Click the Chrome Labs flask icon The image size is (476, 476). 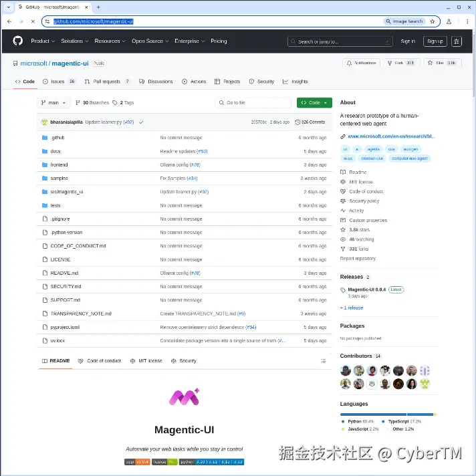pyautogui.click(x=449, y=21)
